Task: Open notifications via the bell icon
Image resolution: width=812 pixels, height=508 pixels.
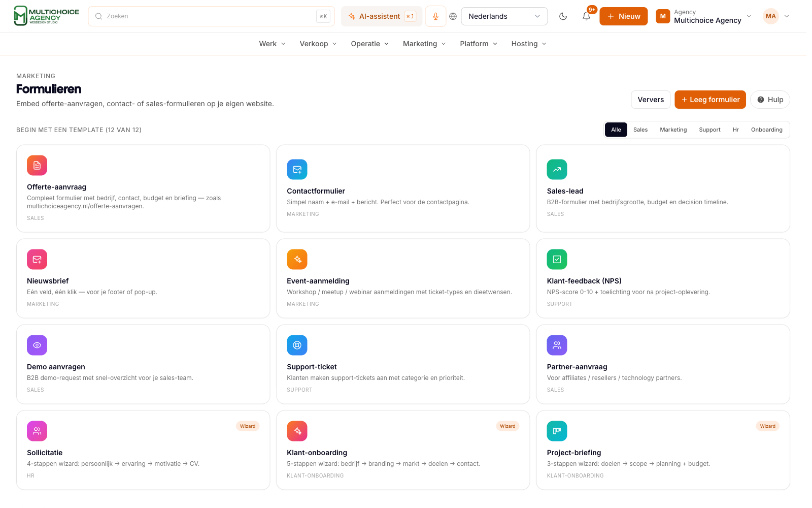Action: click(586, 16)
